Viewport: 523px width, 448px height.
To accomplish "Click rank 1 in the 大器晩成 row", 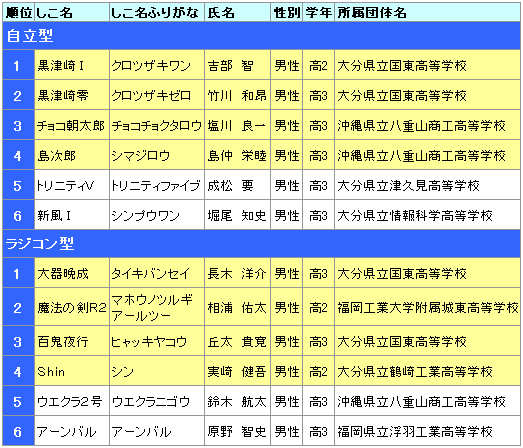I will coord(17,274).
